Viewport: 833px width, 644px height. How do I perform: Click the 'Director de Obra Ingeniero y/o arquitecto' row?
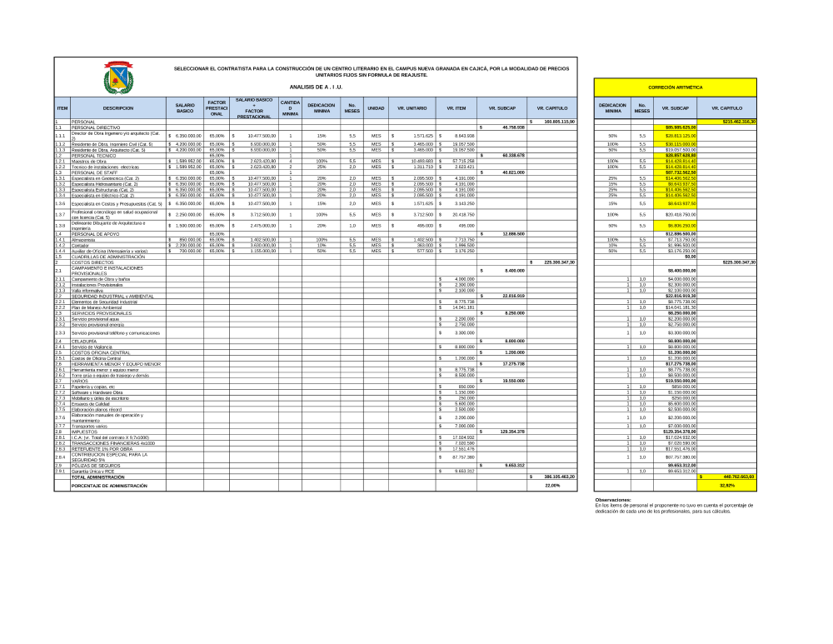click(x=118, y=136)
